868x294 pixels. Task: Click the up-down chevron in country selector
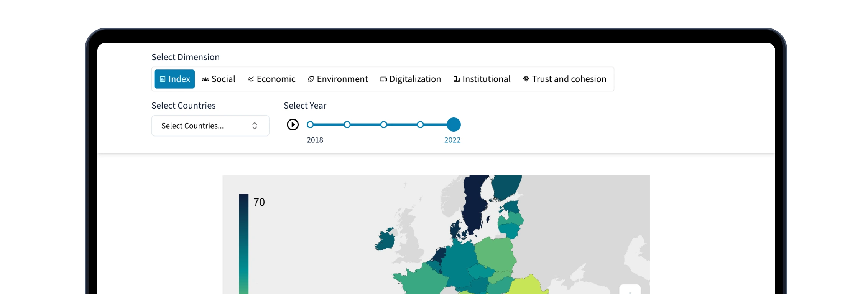click(x=255, y=126)
